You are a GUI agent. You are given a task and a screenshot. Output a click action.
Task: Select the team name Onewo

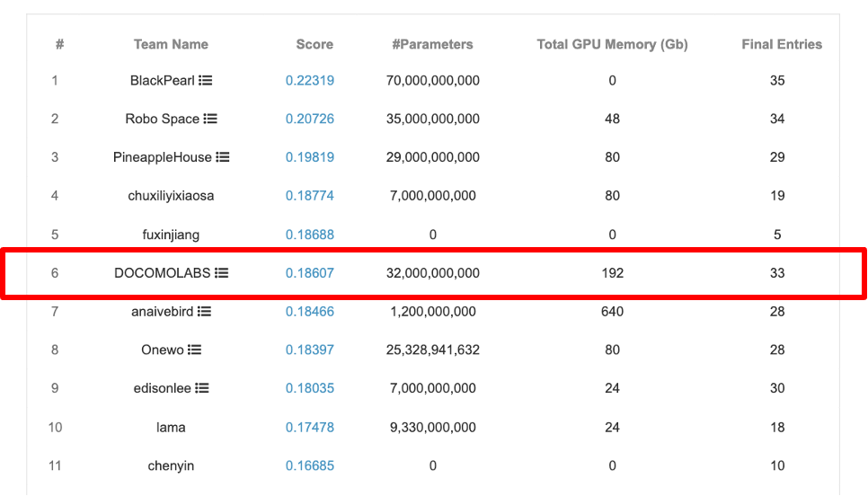click(x=163, y=350)
